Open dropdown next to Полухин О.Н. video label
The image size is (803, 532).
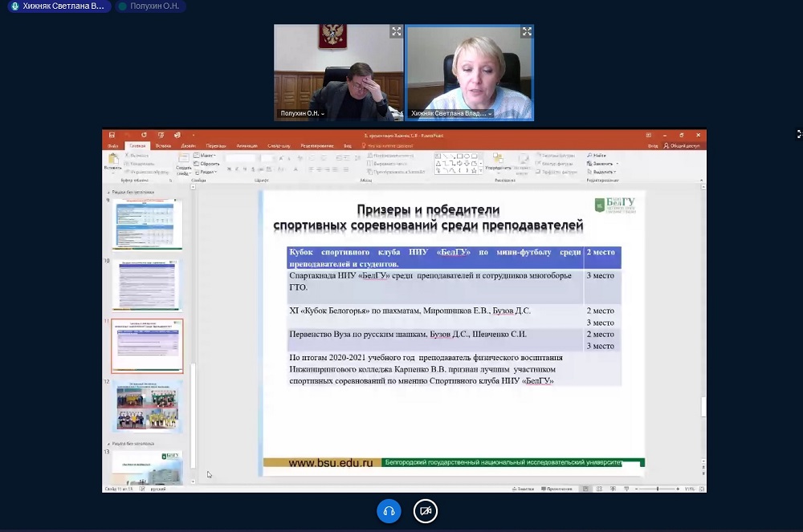pos(323,114)
